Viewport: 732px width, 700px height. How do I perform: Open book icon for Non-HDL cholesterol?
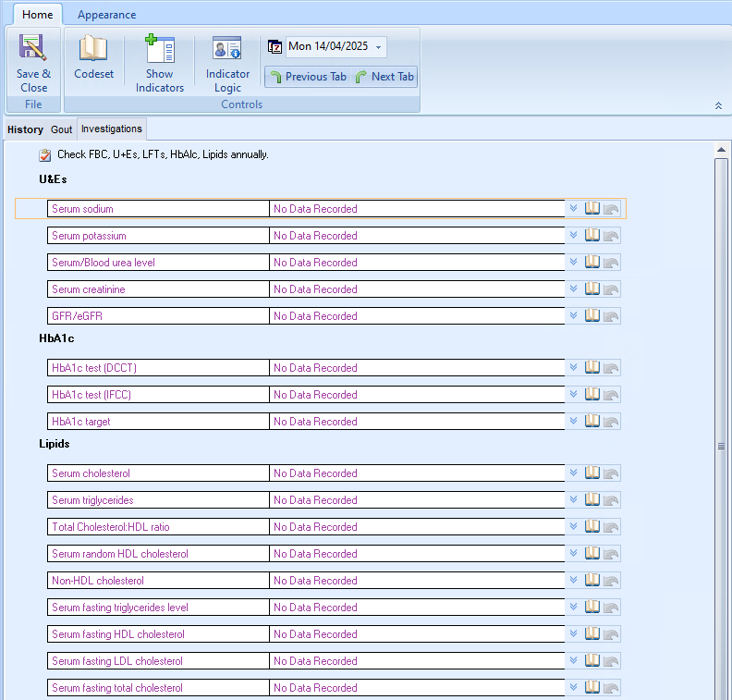coord(592,581)
